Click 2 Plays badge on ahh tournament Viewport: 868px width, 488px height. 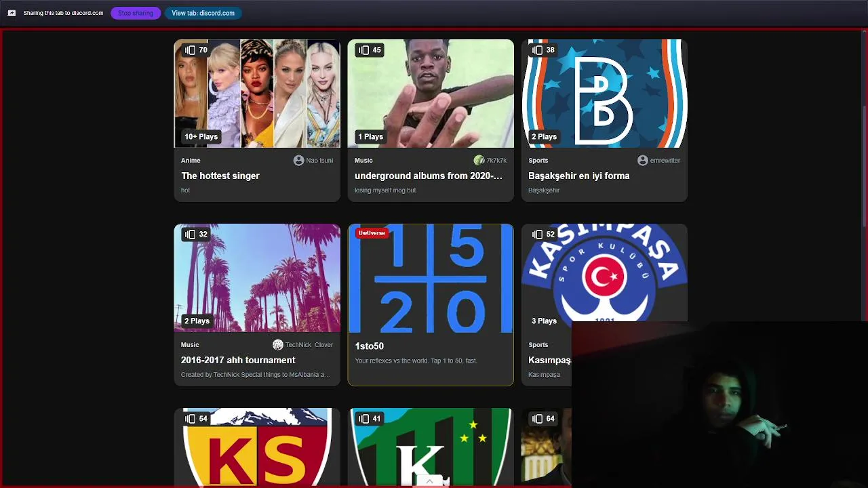tap(197, 321)
